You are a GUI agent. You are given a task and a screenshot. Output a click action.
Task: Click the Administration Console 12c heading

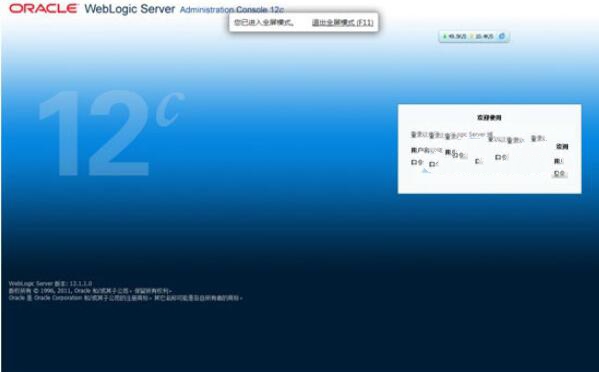pyautogui.click(x=232, y=10)
